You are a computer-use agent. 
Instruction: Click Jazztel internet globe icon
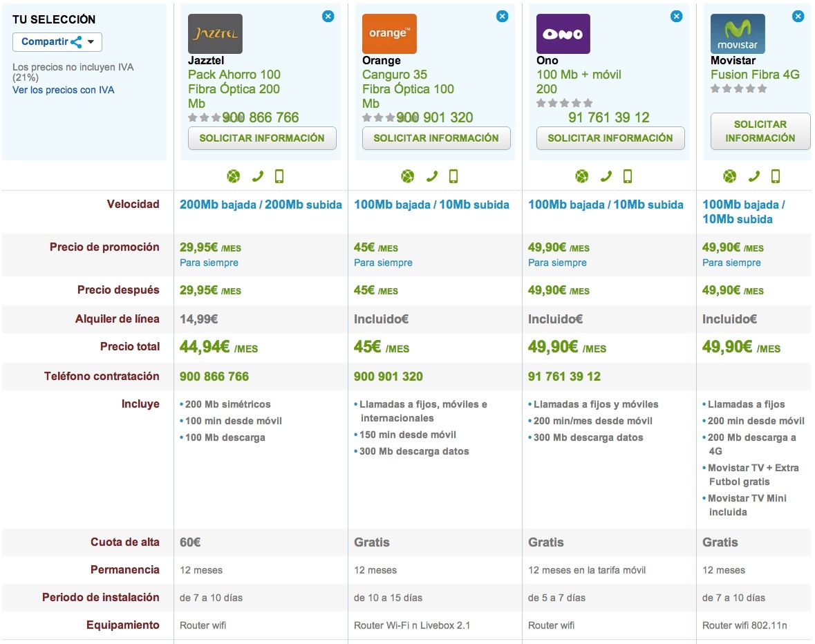(234, 177)
